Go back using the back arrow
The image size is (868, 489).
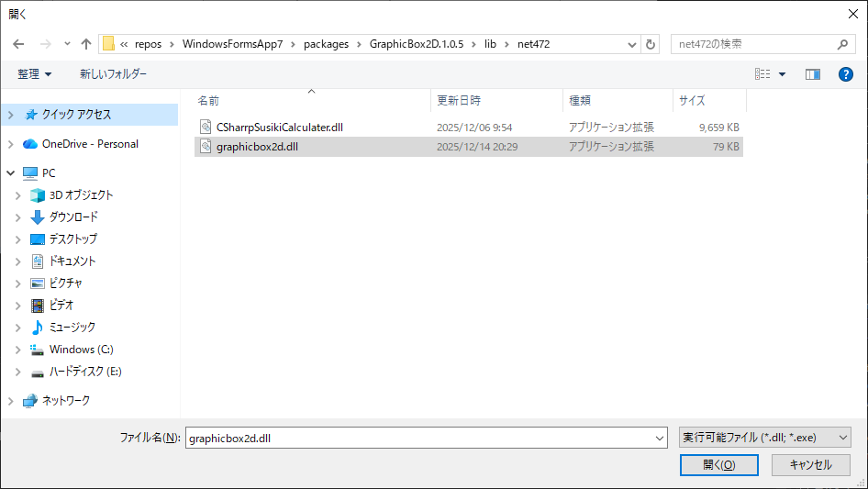click(x=18, y=44)
